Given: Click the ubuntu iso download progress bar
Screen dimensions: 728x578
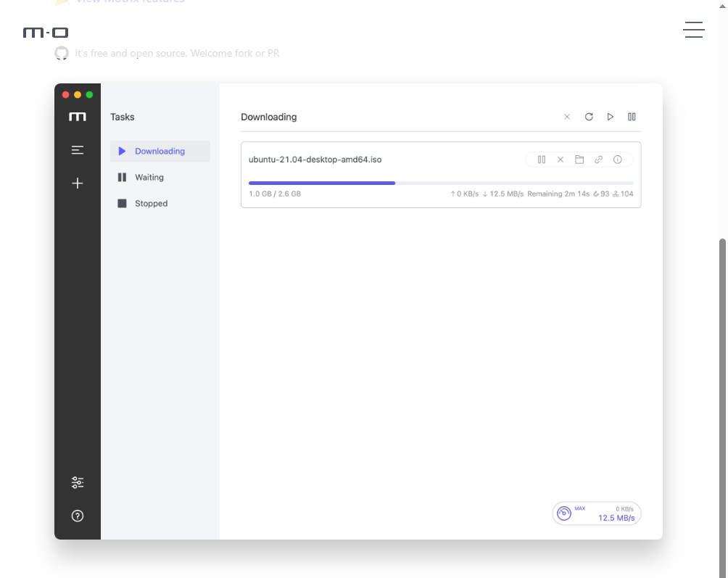Looking at the screenshot, I should point(441,183).
